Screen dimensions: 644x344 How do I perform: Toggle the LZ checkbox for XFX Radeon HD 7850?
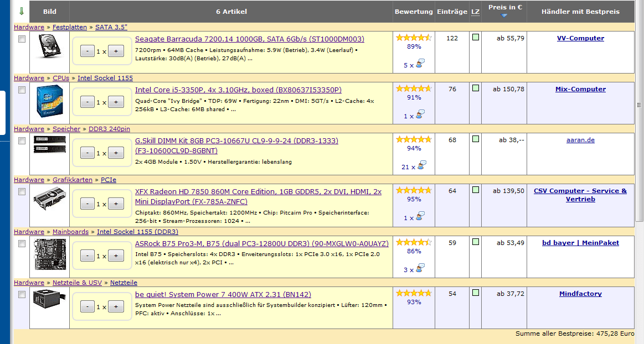tap(476, 190)
